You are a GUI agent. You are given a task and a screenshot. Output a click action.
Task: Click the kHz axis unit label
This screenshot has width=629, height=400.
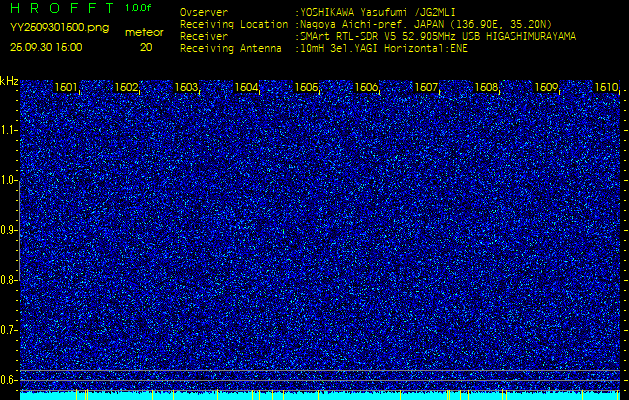click(x=9, y=81)
